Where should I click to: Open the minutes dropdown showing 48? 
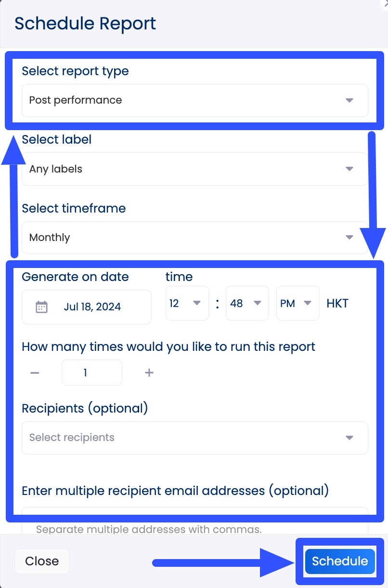coord(247,303)
